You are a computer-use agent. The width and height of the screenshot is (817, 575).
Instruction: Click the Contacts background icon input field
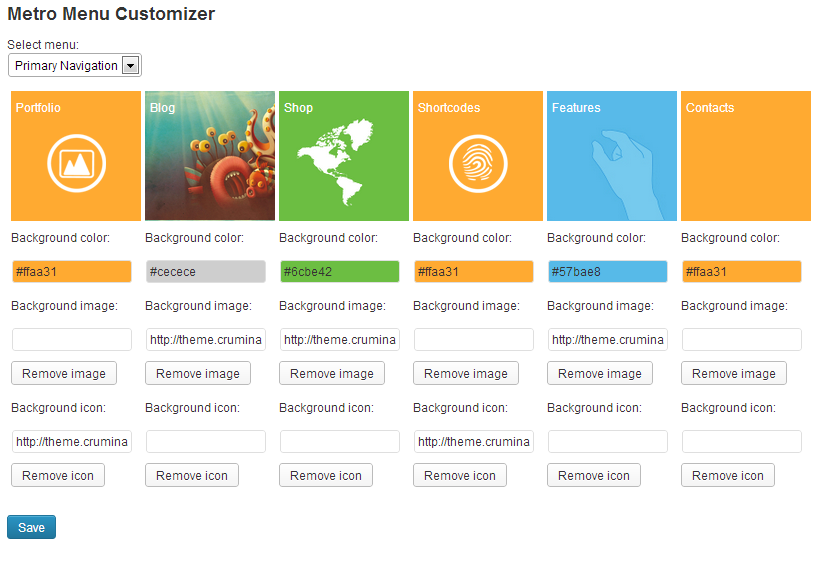pyautogui.click(x=741, y=442)
